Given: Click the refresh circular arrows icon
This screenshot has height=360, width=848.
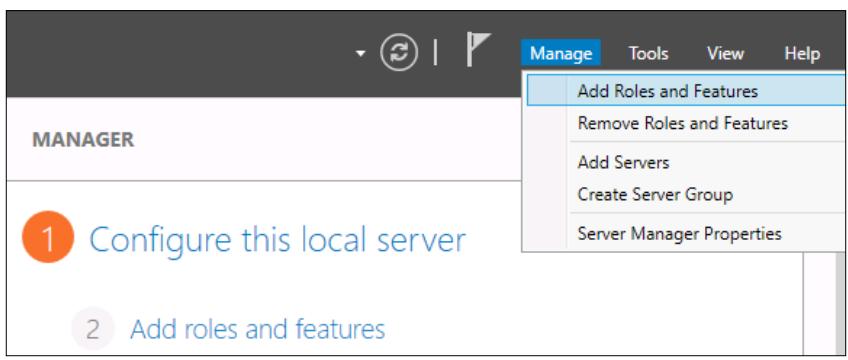Looking at the screenshot, I should coord(399,53).
